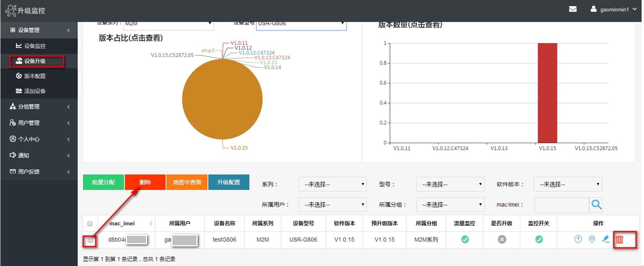
Task: Expand the 分组管理 sidebar menu
Action: pyautogui.click(x=39, y=106)
